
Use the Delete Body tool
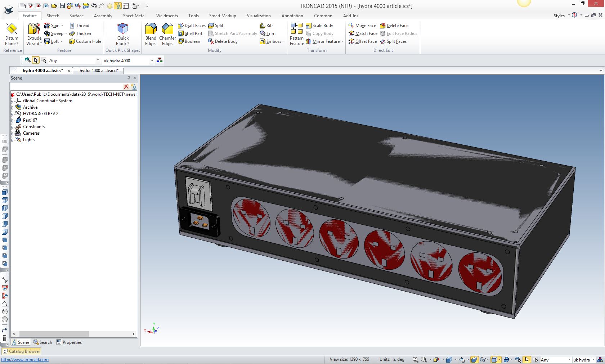tap(223, 41)
